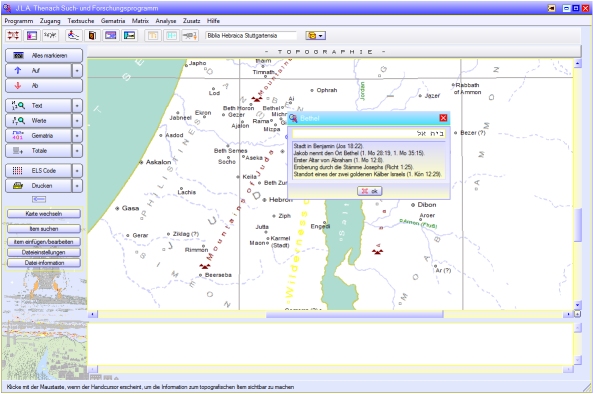The width and height of the screenshot is (593, 394).
Task: Click the Auf up-arrow button
Action: [39, 71]
